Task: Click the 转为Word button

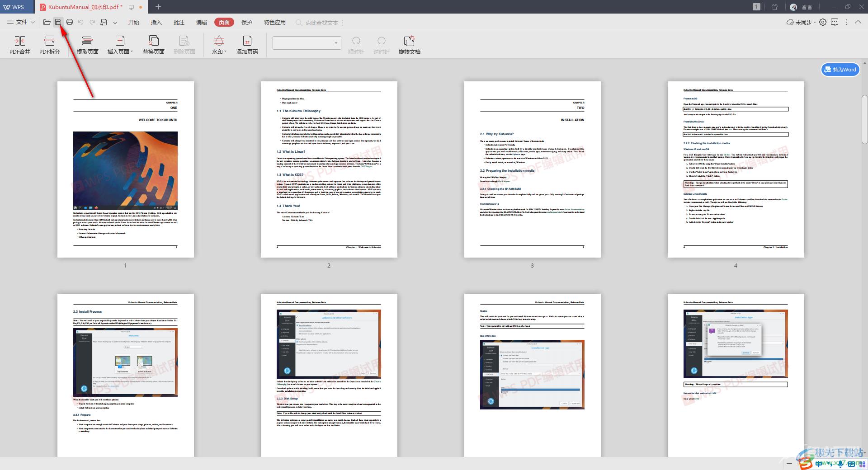Action: point(840,70)
